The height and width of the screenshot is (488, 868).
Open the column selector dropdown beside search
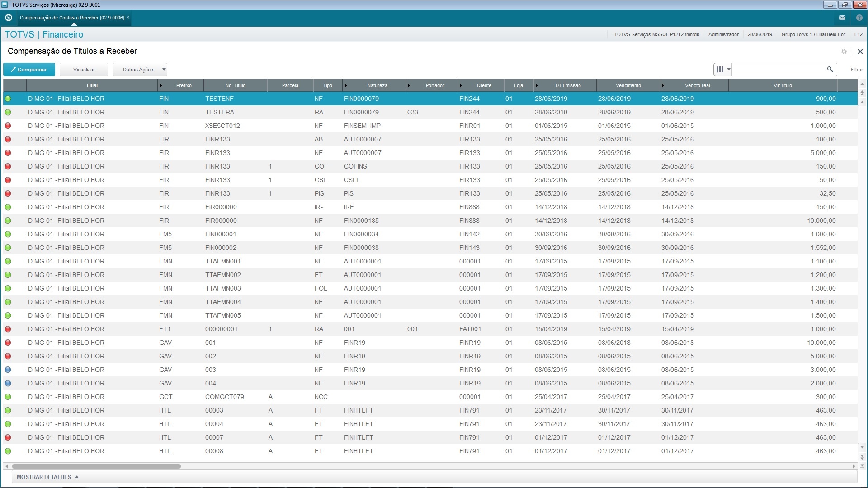(x=722, y=69)
